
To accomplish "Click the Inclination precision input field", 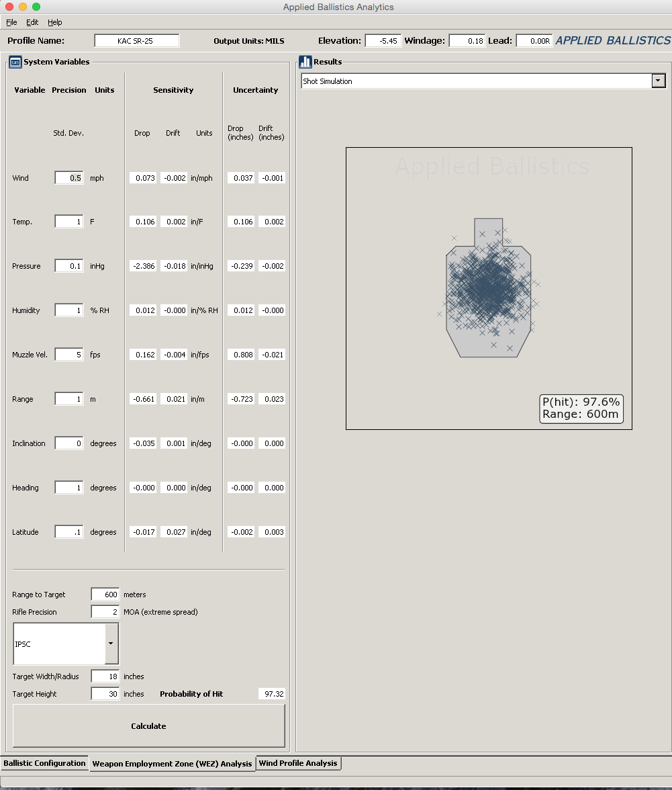I will click(x=69, y=443).
